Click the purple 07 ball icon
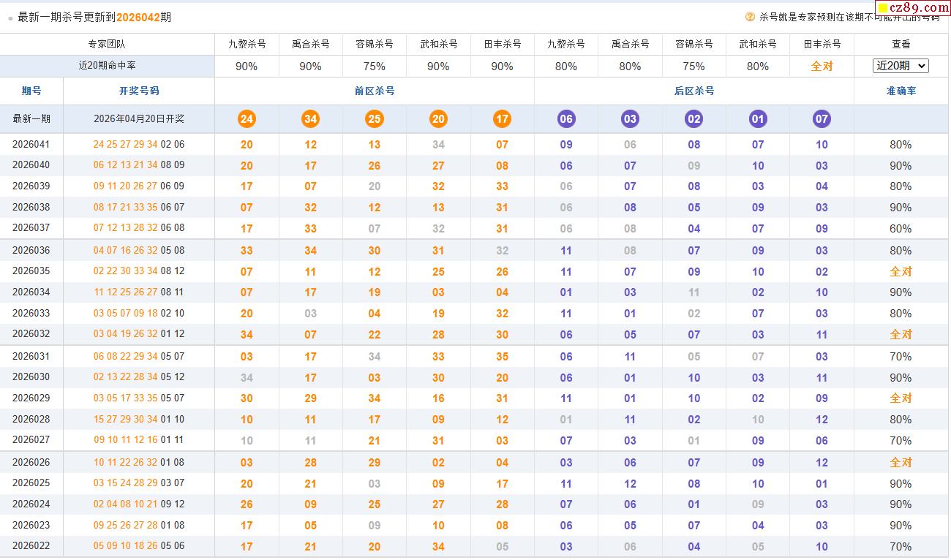Viewport: 951px width, 560px height. coord(822,119)
